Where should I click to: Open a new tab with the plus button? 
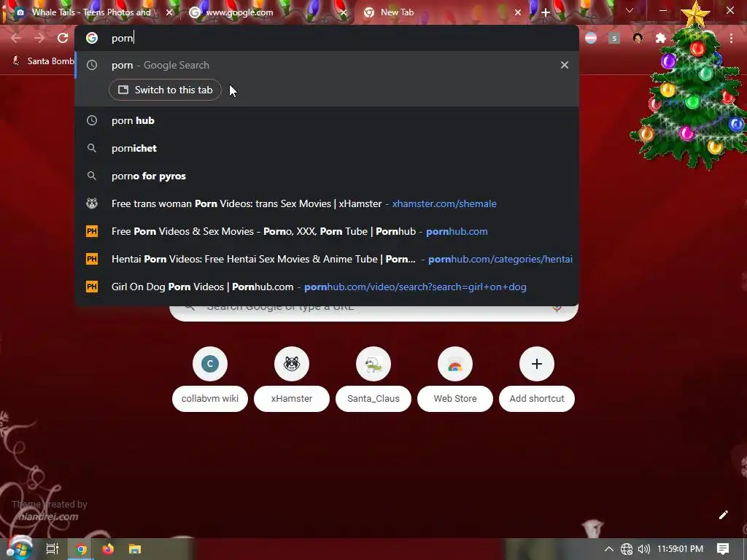(546, 12)
